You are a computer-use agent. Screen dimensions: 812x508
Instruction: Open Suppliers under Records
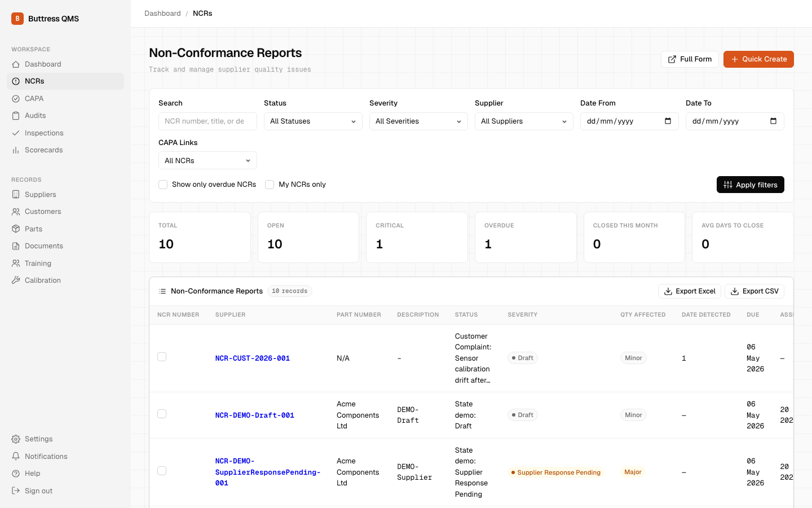click(65, 195)
